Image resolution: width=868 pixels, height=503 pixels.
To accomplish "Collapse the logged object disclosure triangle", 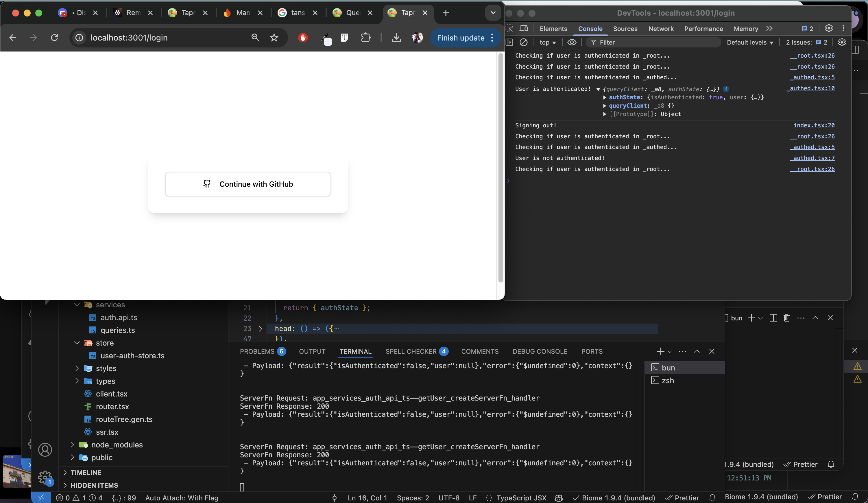I will click(598, 89).
